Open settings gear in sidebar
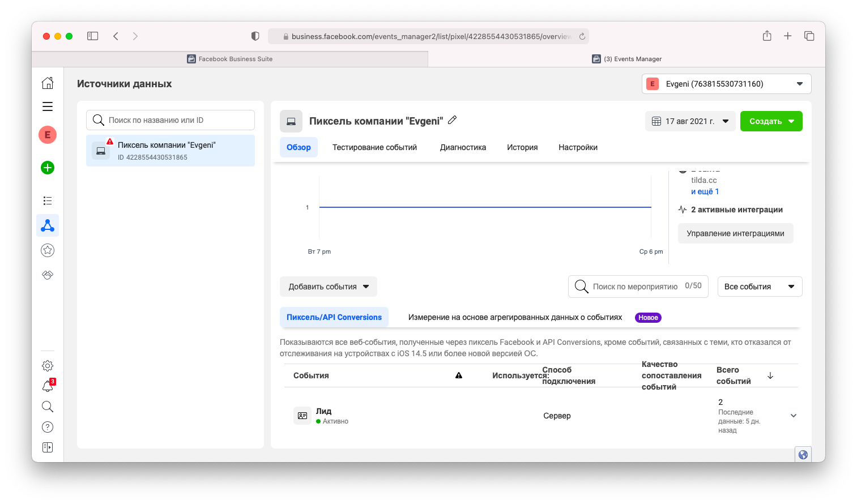This screenshot has width=857, height=504. coord(48,366)
